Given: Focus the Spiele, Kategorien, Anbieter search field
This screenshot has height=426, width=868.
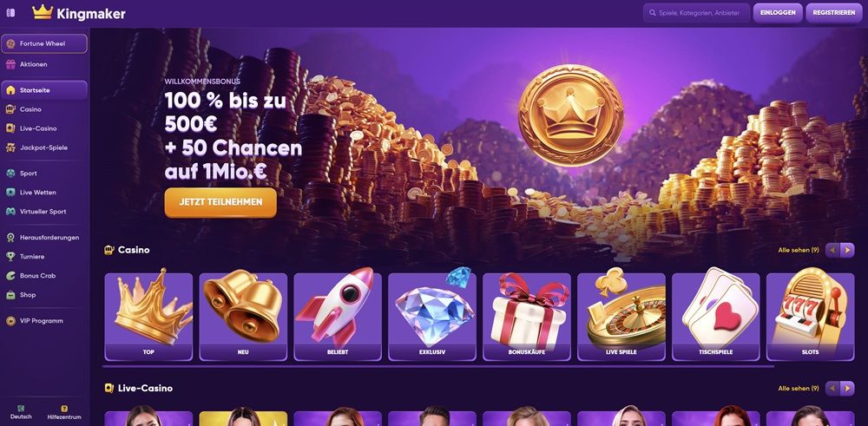Looking at the screenshot, I should (x=696, y=13).
